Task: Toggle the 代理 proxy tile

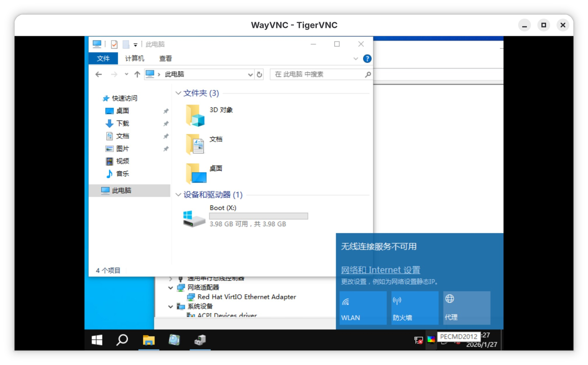Action: tap(466, 308)
